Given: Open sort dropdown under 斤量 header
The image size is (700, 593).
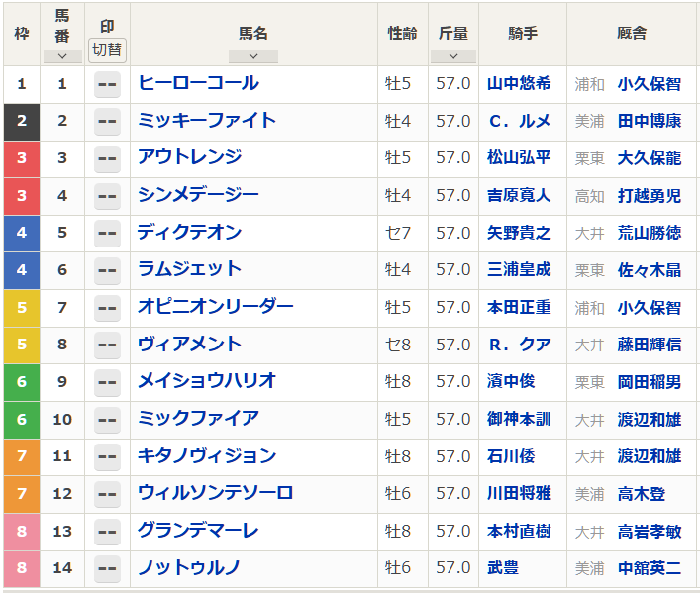Looking at the screenshot, I should pyautogui.click(x=453, y=56).
